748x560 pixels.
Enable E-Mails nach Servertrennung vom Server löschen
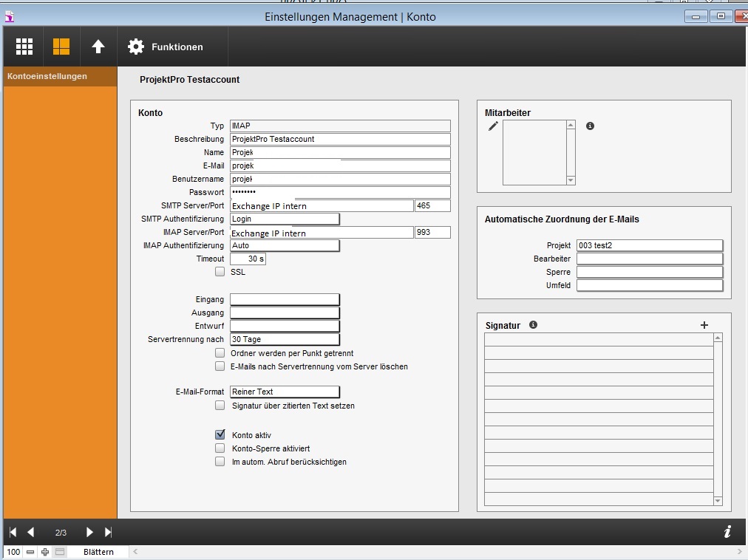point(220,366)
